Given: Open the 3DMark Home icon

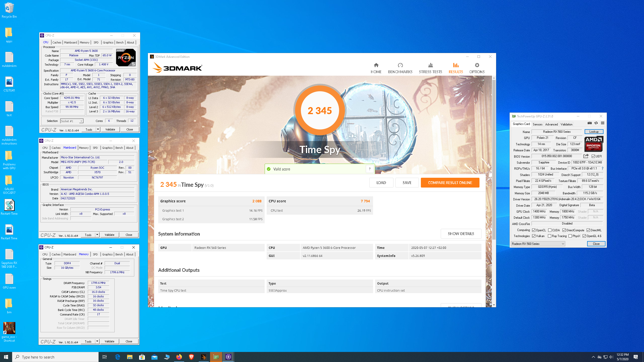Looking at the screenshot, I should (376, 65).
